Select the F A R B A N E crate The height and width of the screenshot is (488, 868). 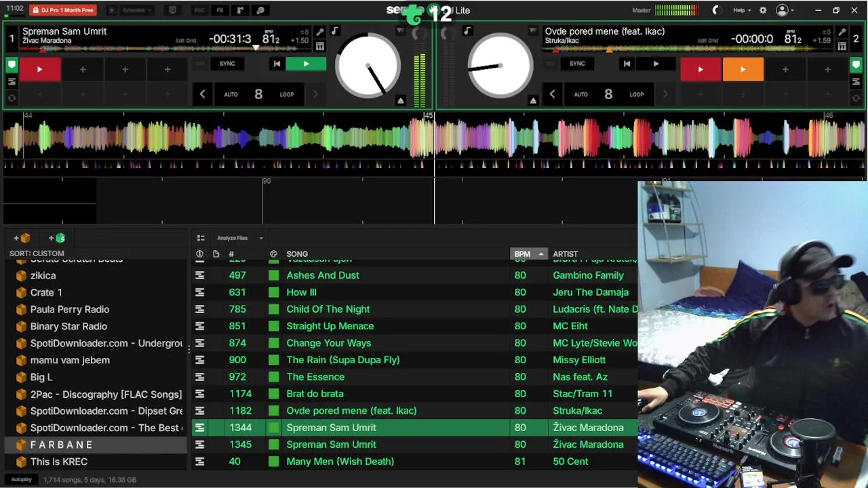95,445
